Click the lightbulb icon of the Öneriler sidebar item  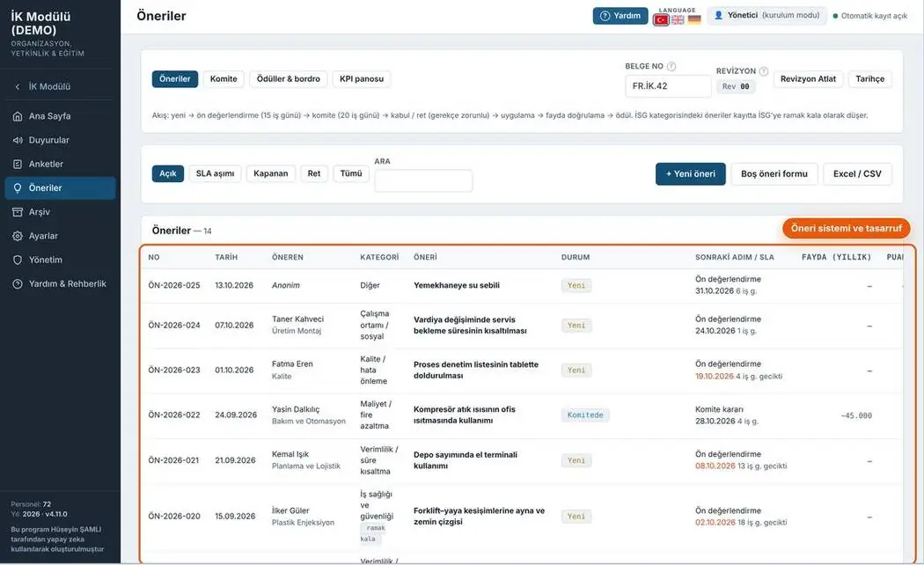coord(18,188)
